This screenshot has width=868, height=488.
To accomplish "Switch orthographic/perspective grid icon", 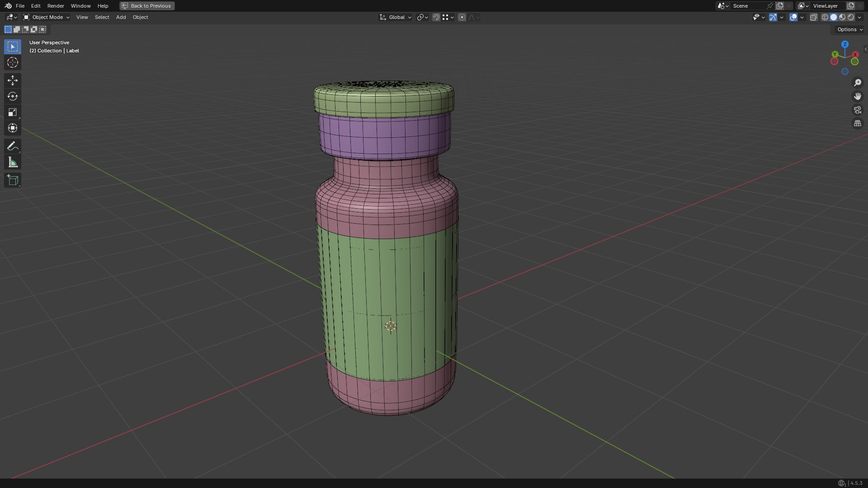I will tap(858, 123).
